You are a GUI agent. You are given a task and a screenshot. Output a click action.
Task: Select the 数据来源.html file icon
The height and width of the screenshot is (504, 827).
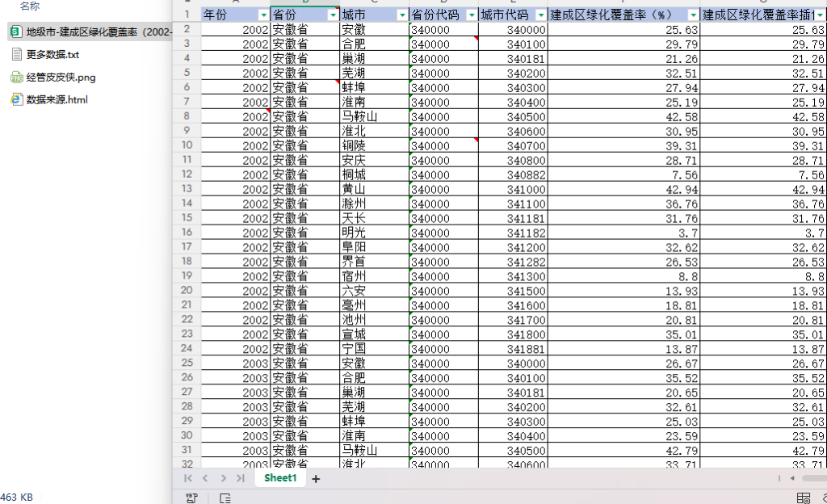[x=16, y=99]
